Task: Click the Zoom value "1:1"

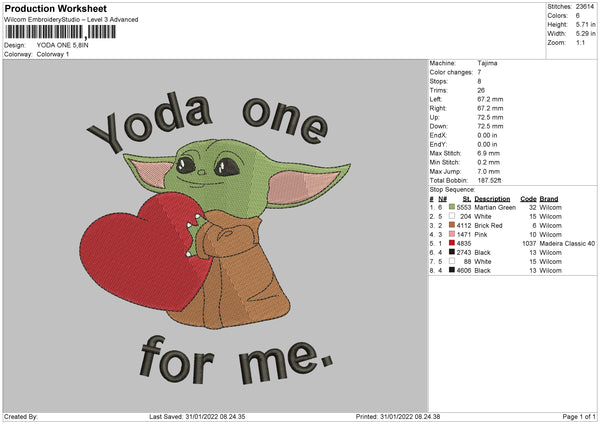Action: click(x=580, y=42)
